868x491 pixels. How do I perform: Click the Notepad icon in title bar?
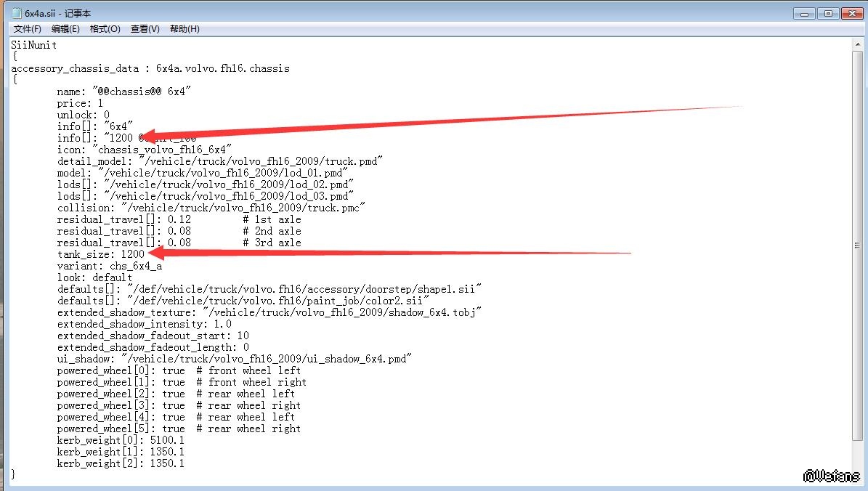click(17, 13)
